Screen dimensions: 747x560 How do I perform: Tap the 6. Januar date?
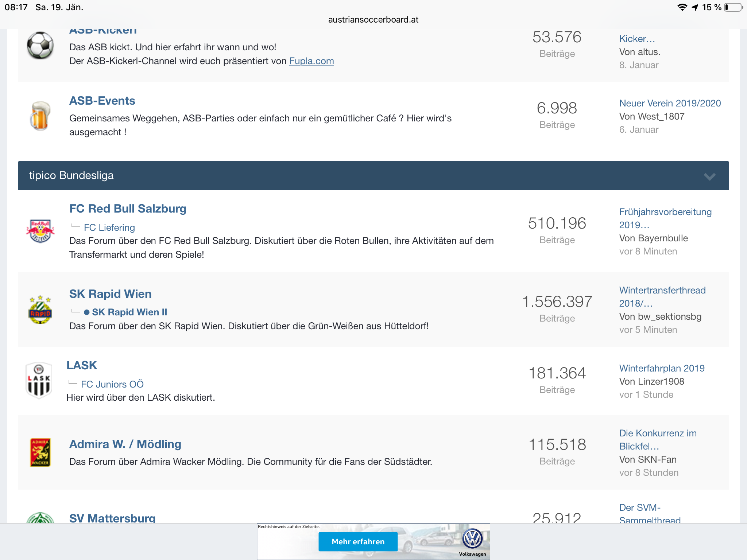tap(639, 129)
